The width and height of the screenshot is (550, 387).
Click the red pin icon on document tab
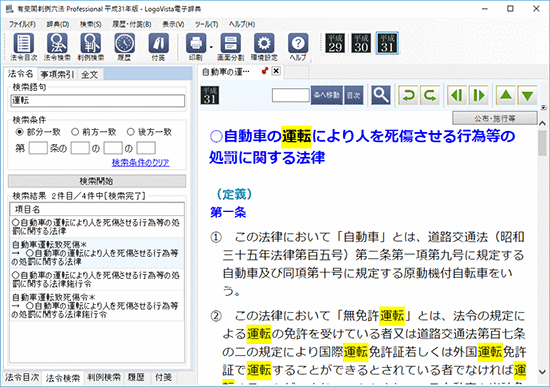[265, 71]
